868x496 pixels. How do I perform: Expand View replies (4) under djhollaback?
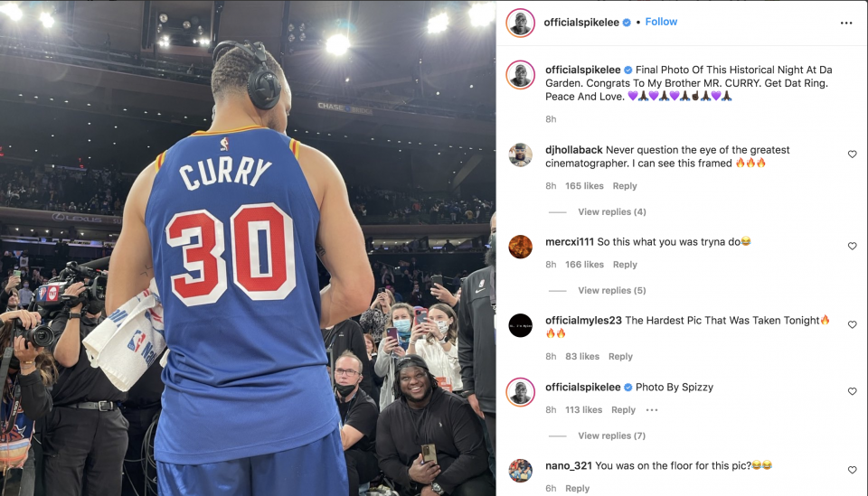click(612, 211)
